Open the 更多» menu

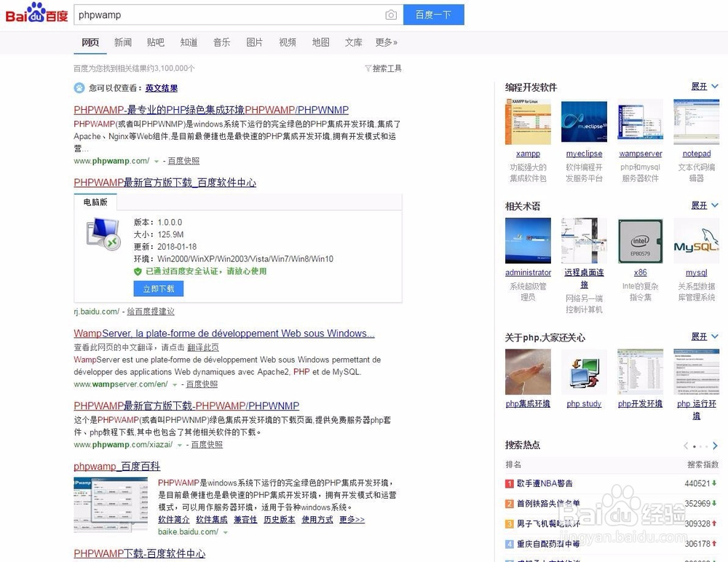(x=387, y=42)
